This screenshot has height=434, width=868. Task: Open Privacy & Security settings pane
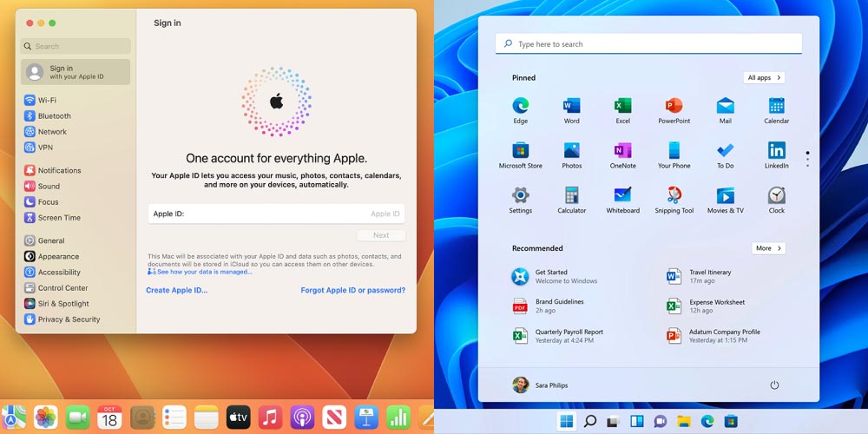69,319
